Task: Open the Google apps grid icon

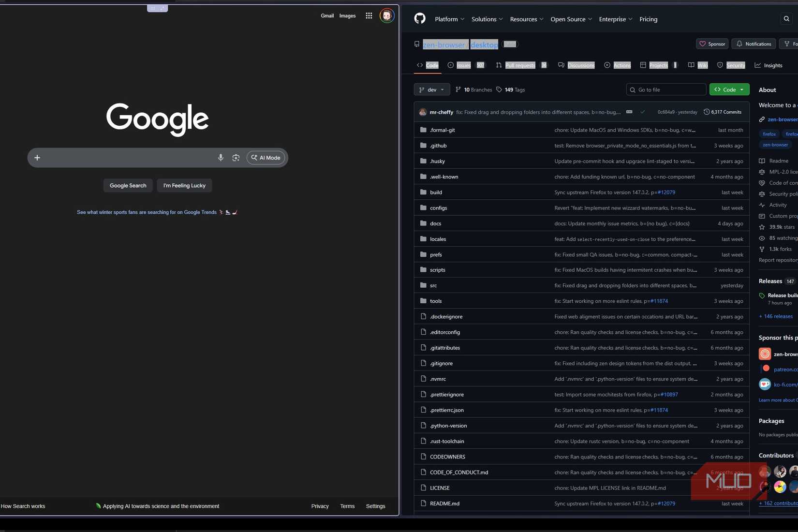Action: coord(369,15)
